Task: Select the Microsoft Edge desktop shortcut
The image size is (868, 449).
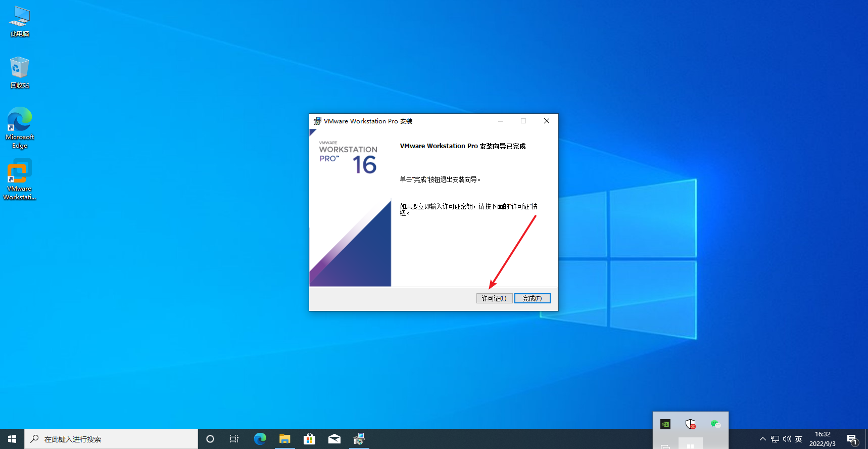Action: pos(20,128)
